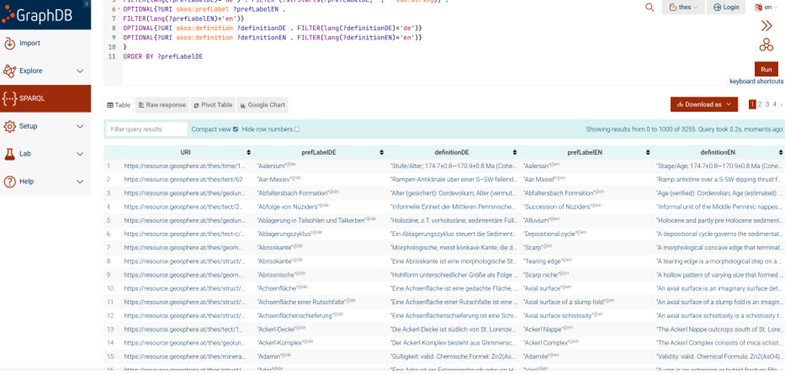Click the Setup gear icon
Screen dimensions: 785x374
click(x=10, y=126)
